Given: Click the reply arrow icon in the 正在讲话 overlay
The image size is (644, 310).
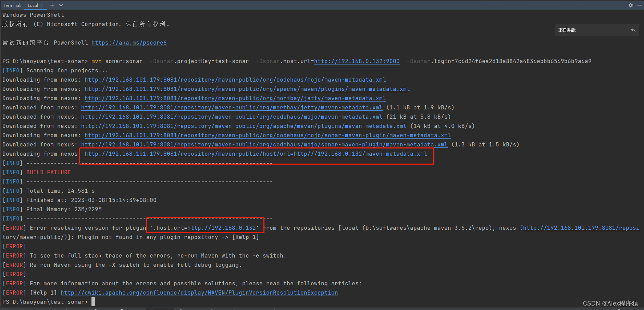Looking at the screenshot, I should [x=633, y=30].
